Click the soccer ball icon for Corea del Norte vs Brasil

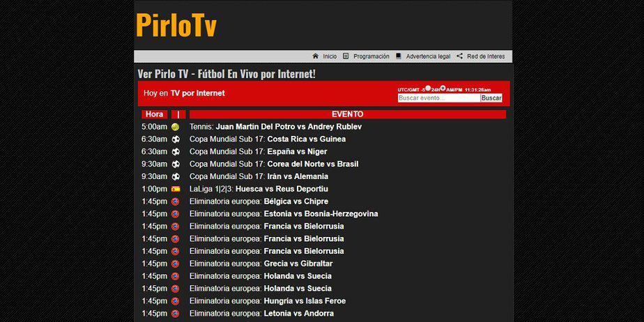click(176, 164)
